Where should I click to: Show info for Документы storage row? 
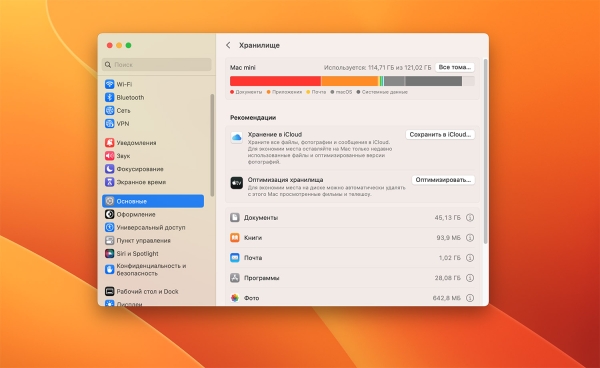pos(470,218)
